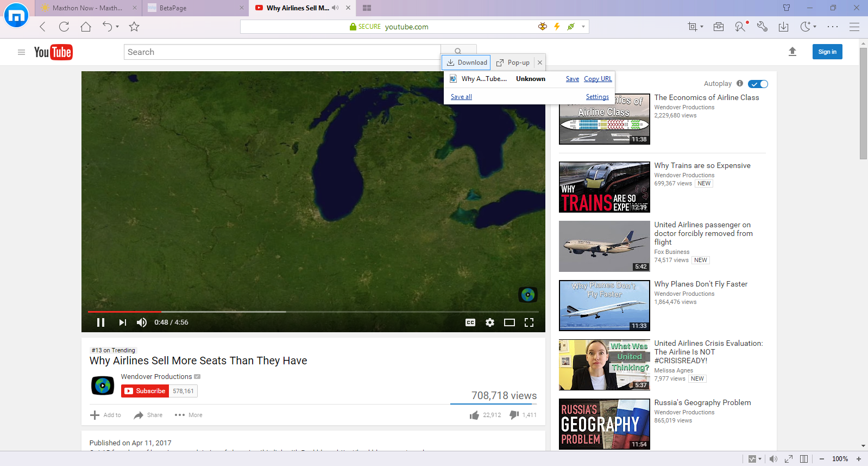This screenshot has height=466, width=868.
Task: Open the toolbox briefcase icon
Action: 719,27
